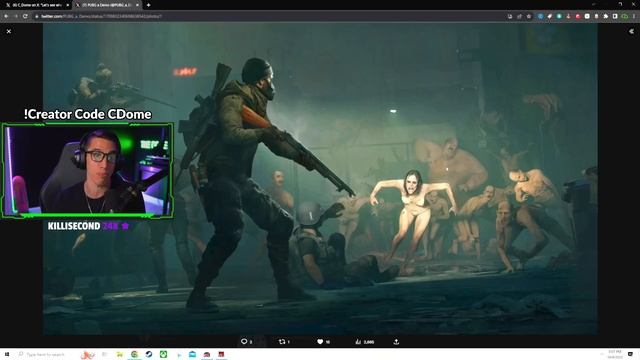This screenshot has height=360, width=640.
Task: Toggle the browser side panel icon
Action: tap(615, 16)
